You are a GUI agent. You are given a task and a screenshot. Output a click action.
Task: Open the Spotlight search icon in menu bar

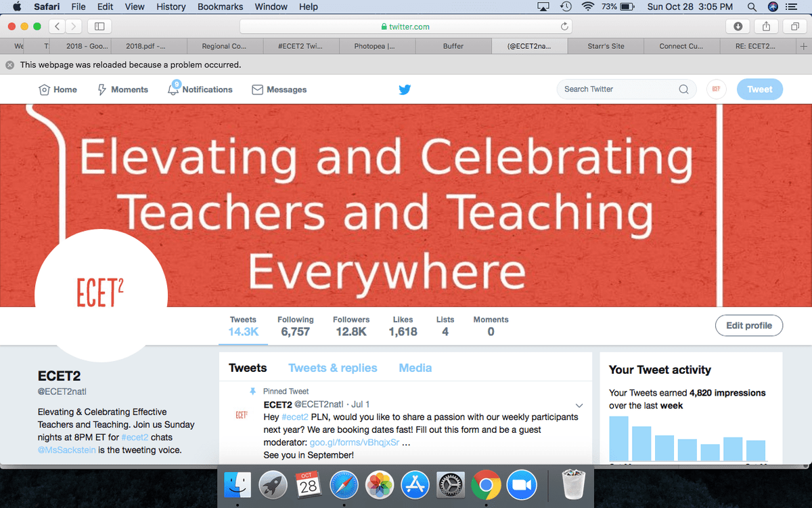[x=752, y=7]
